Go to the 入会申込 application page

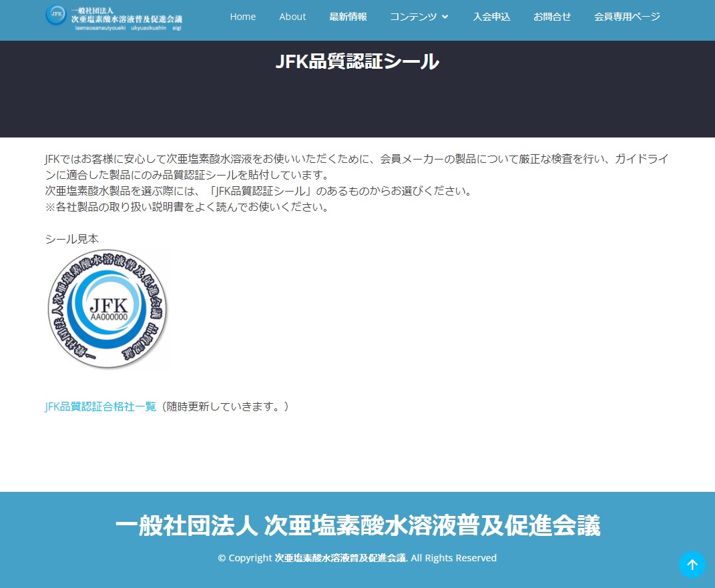(x=491, y=17)
